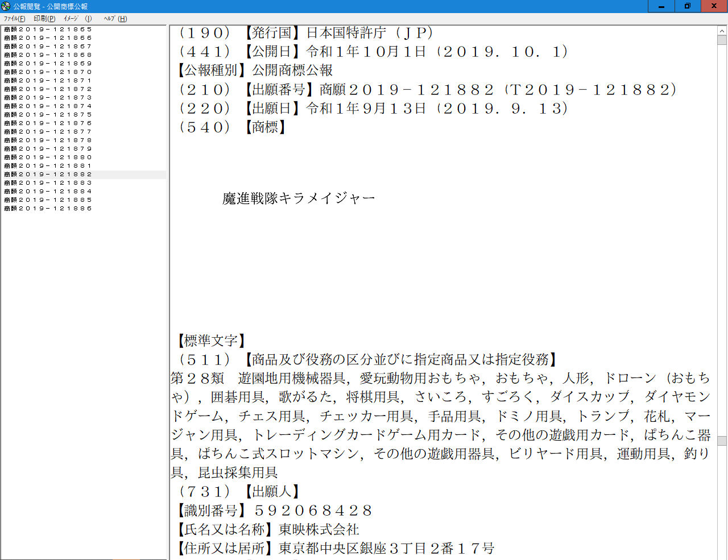
Task: Open the 印刷(P) menu
Action: pyautogui.click(x=44, y=18)
